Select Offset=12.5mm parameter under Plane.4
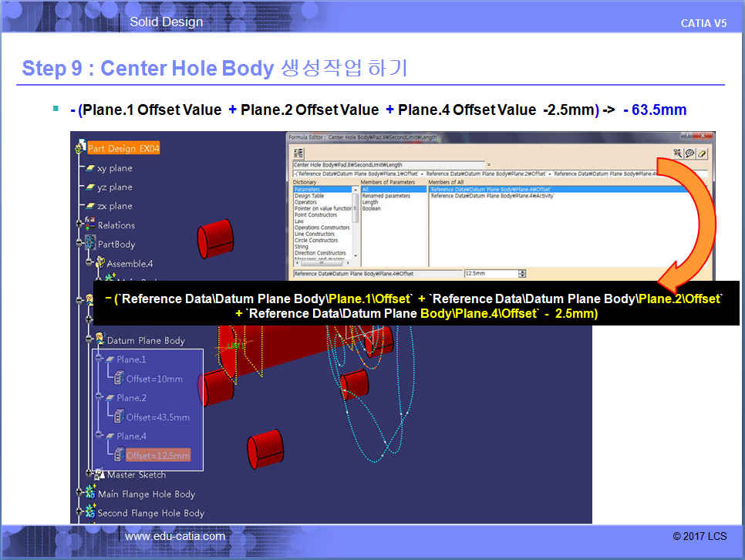This screenshot has height=560, width=745. tap(157, 455)
